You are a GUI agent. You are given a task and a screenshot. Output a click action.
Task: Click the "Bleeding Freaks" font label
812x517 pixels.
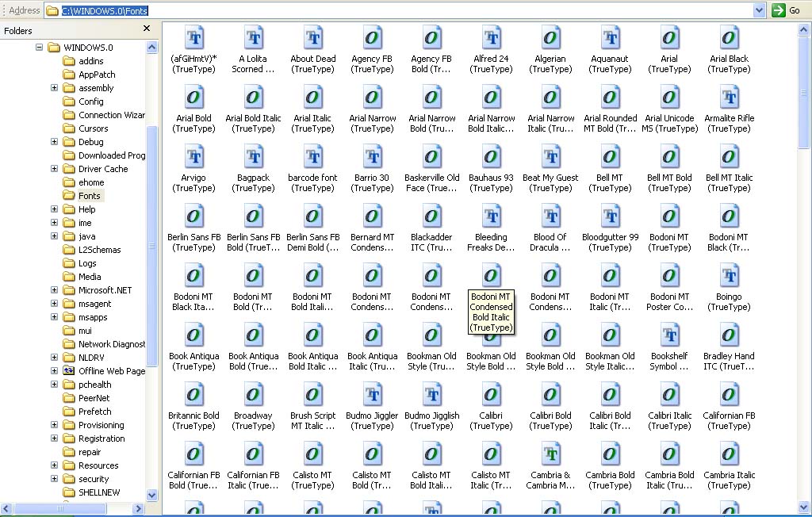[491, 243]
